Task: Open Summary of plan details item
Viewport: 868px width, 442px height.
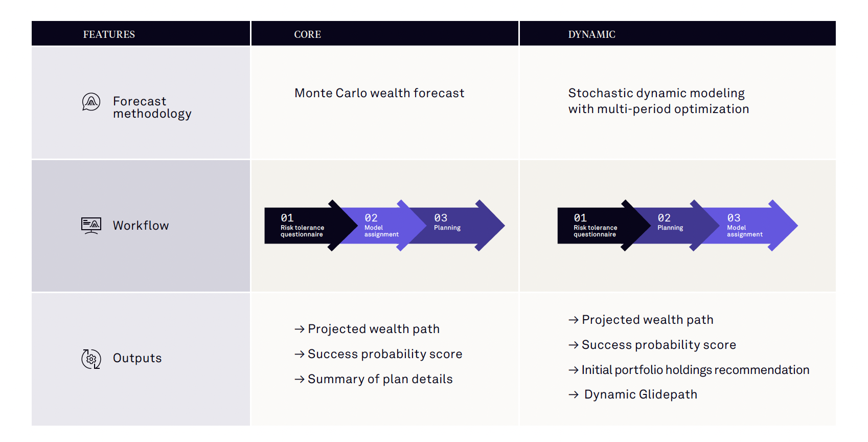Action: click(x=374, y=379)
